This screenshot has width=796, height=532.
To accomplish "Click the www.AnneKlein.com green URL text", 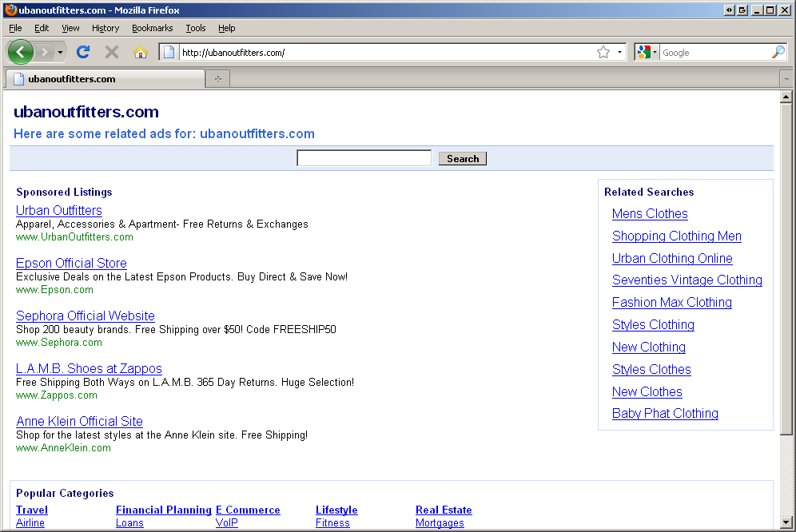I will pos(63,448).
